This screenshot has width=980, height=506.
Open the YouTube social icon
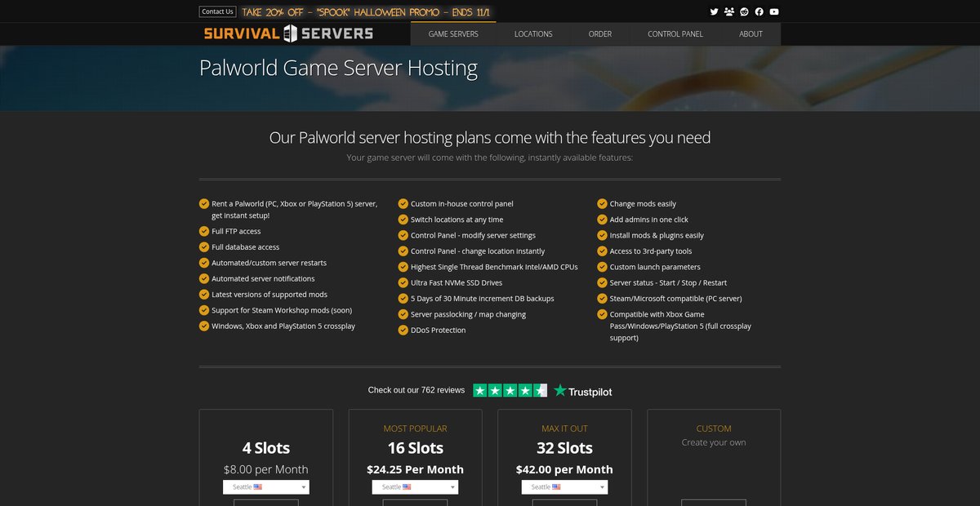774,11
